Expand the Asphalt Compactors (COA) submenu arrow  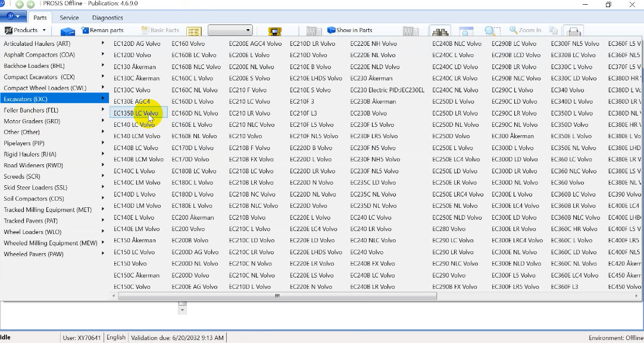pyautogui.click(x=103, y=54)
